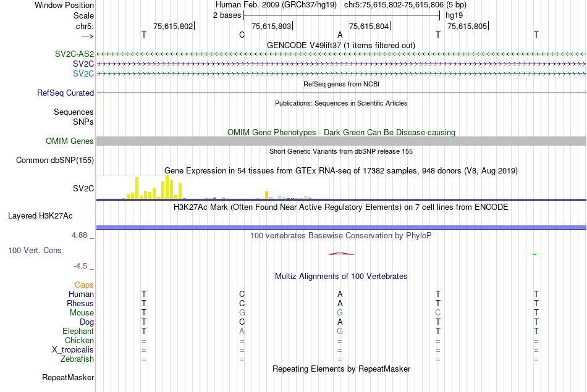Image resolution: width=587 pixels, height=392 pixels.
Task: Click the 75,615,804 position label
Action: (x=369, y=26)
